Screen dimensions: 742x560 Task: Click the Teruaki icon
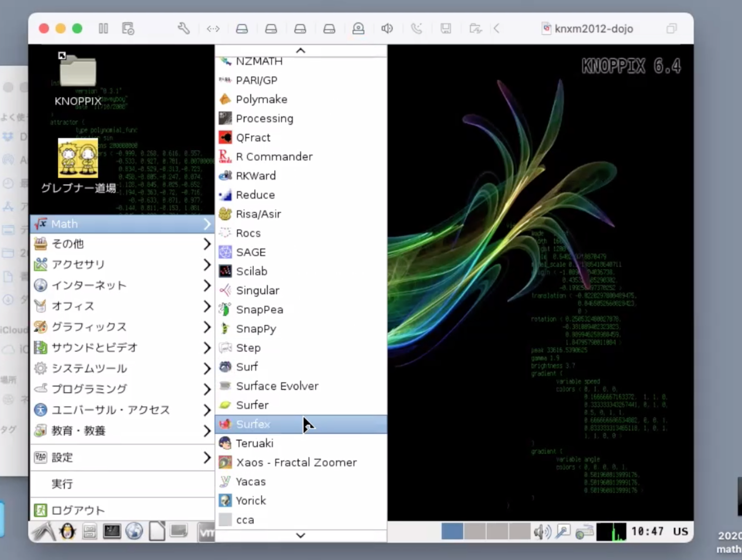[225, 443]
